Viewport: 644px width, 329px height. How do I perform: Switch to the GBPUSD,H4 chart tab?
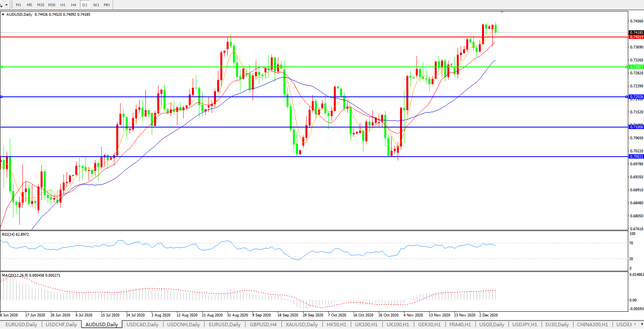[263, 325]
